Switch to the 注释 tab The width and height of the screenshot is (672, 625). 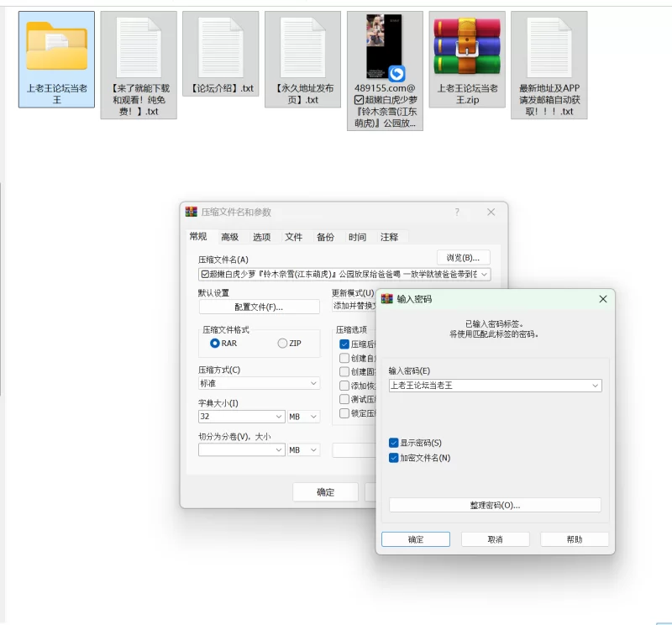(x=389, y=237)
